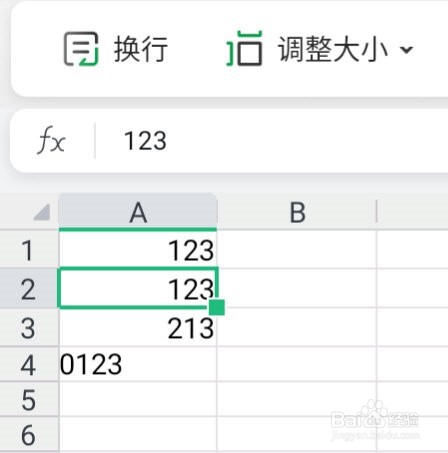Select row 3 header

[29, 327]
